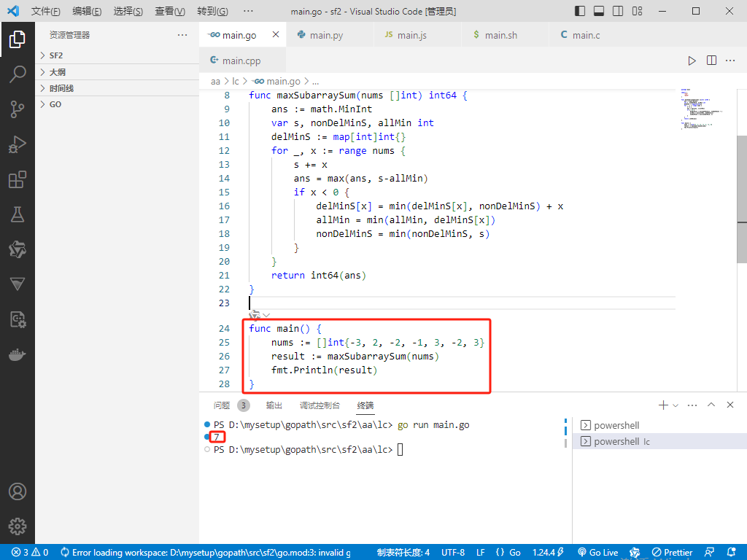The image size is (747, 560).
Task: Expand the SF2 folder section
Action: tap(117, 55)
